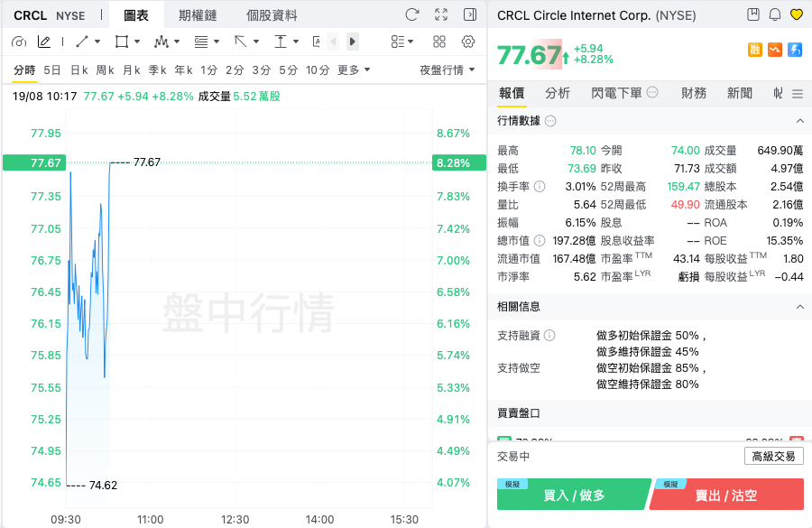Open the 分析 tab
Image resolution: width=812 pixels, height=528 pixels.
pyautogui.click(x=558, y=93)
